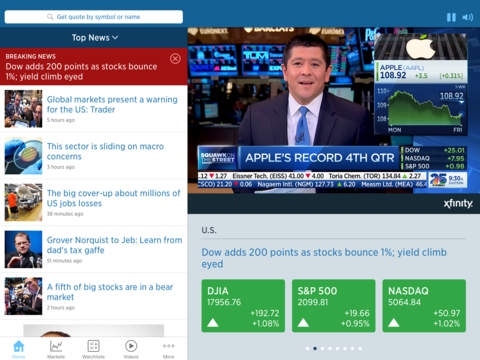Pause the live video stream

(451, 17)
